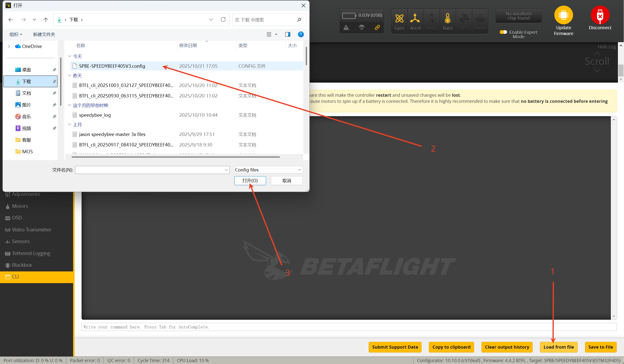Toggle the preview pane button
Viewport: 624px width, 364px height.
point(288,34)
